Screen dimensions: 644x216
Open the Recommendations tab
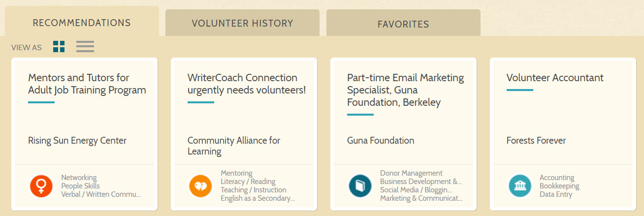82,23
